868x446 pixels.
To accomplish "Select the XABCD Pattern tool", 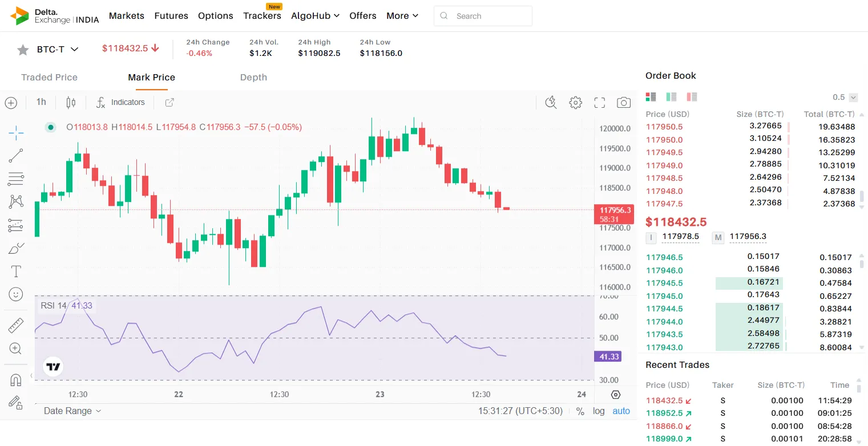I will coord(15,201).
